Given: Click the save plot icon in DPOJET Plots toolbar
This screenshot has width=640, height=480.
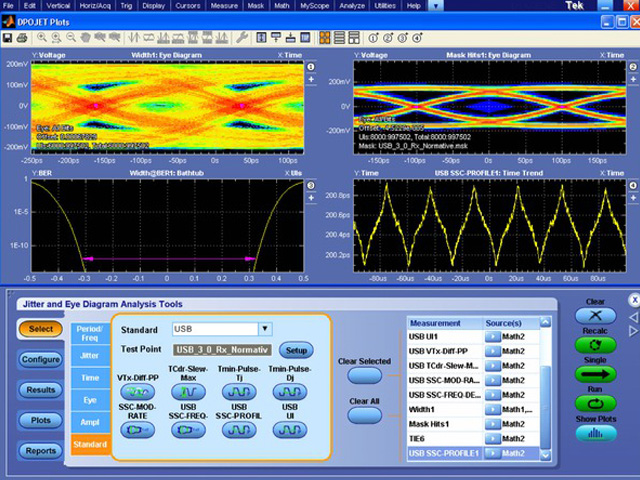Looking at the screenshot, I should click(7, 38).
